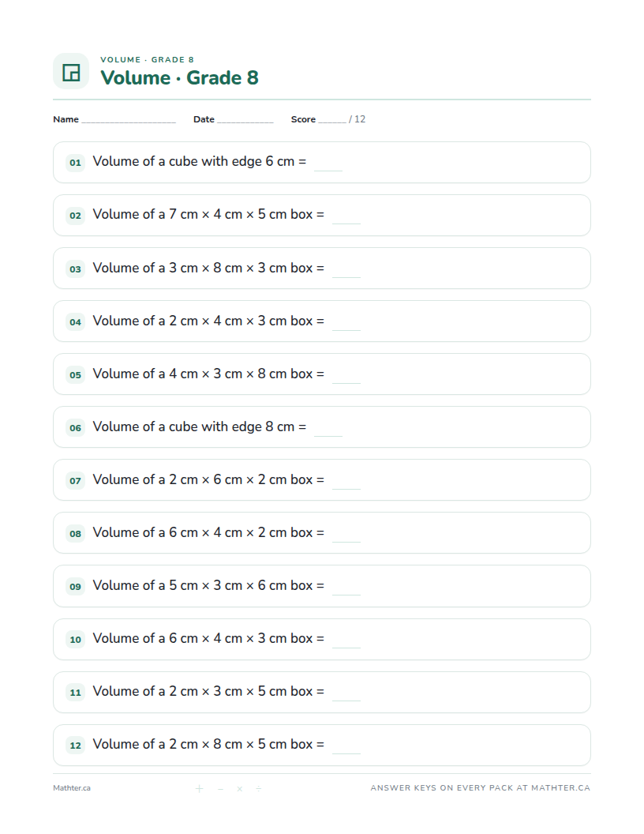
Task: Click the worksheet logo icon beside the title
Action: click(x=71, y=71)
